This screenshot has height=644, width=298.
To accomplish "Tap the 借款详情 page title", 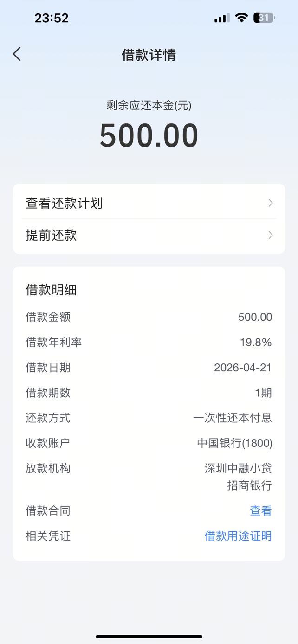I will click(149, 55).
